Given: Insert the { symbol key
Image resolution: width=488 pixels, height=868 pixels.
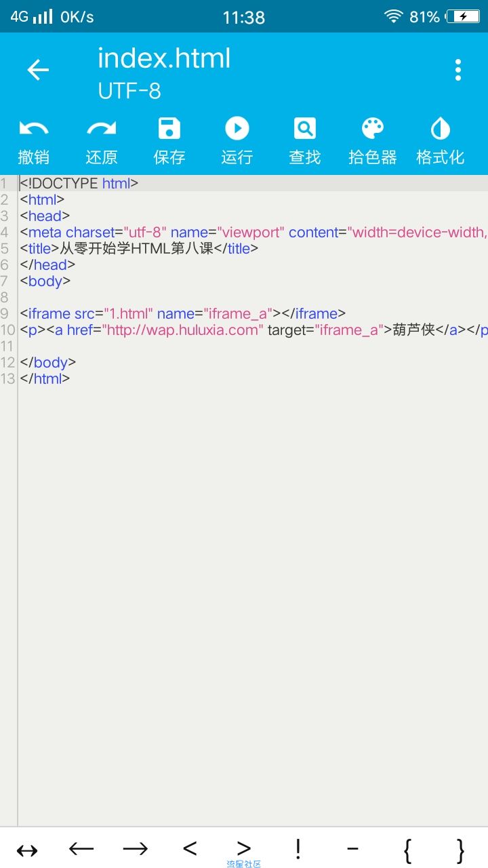Looking at the screenshot, I should pyautogui.click(x=407, y=850).
